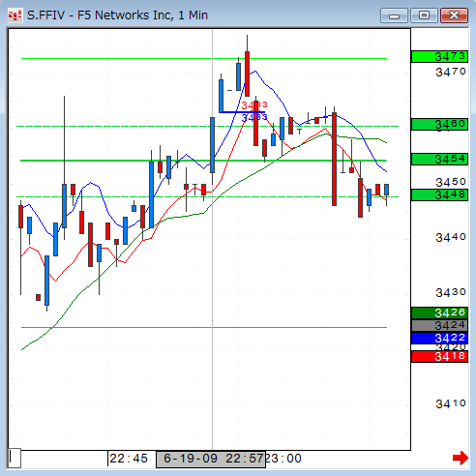Maximize the S.FFIV chart window
476x476 pixels.
[424, 15]
